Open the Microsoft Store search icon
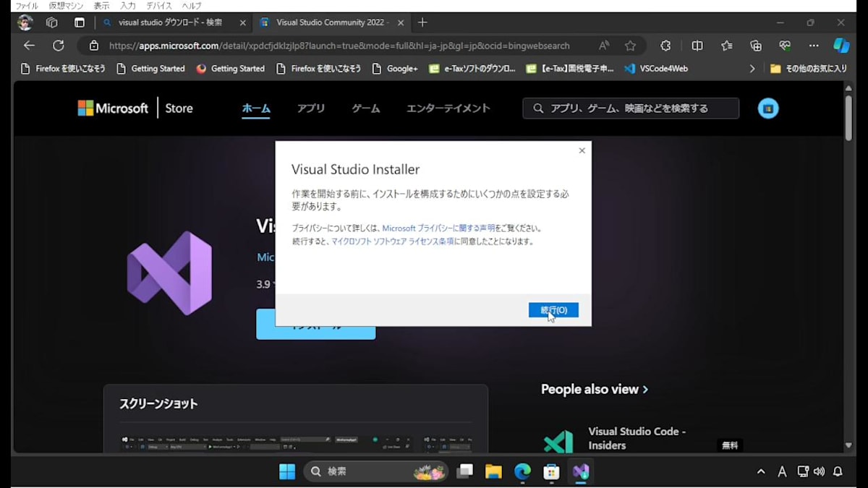 coord(537,108)
